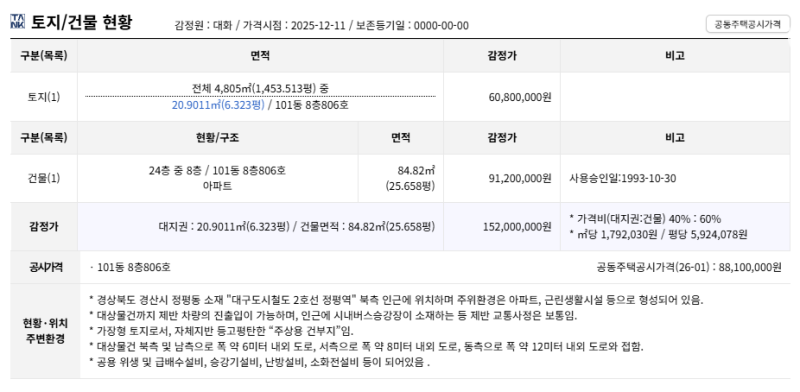Image resolution: width=800 pixels, height=392 pixels.
Task: Select the building appraisal value 91,200,000원
Action: (520, 178)
